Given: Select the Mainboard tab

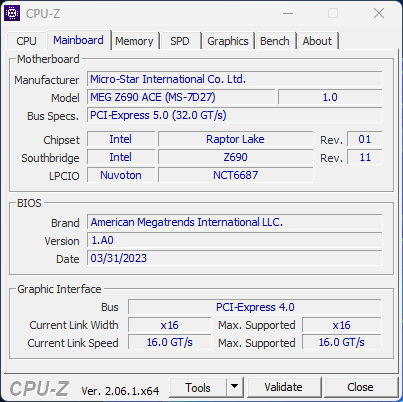Looking at the screenshot, I should point(78,40).
